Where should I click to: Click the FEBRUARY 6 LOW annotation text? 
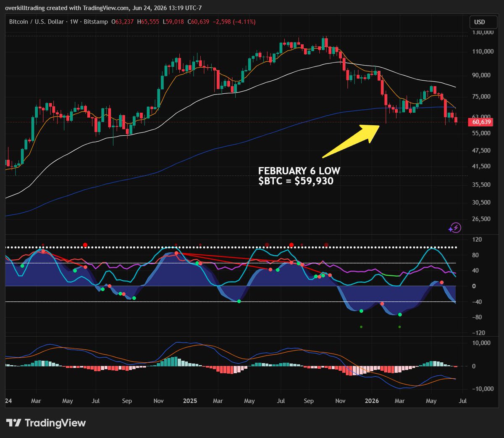pyautogui.click(x=299, y=171)
